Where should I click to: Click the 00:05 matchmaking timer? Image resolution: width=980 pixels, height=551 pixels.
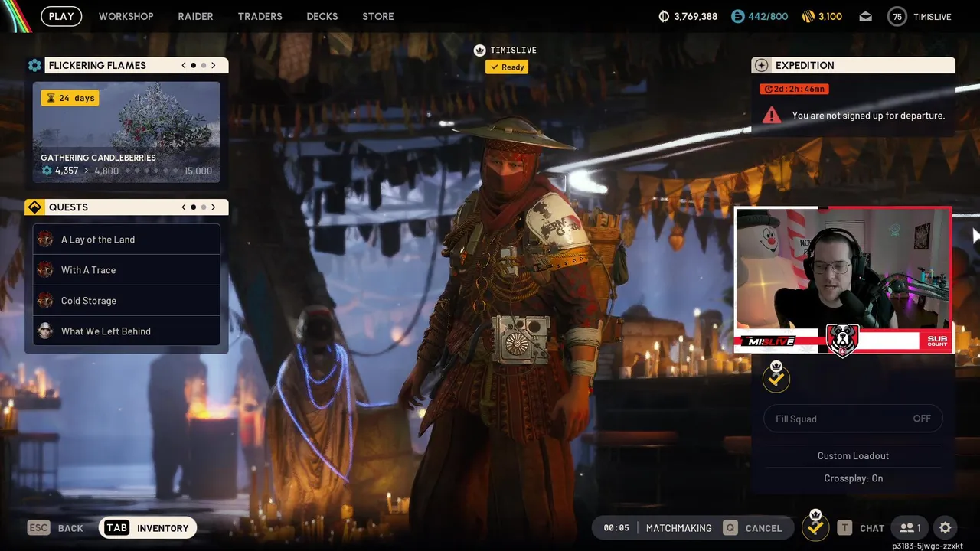tap(616, 528)
